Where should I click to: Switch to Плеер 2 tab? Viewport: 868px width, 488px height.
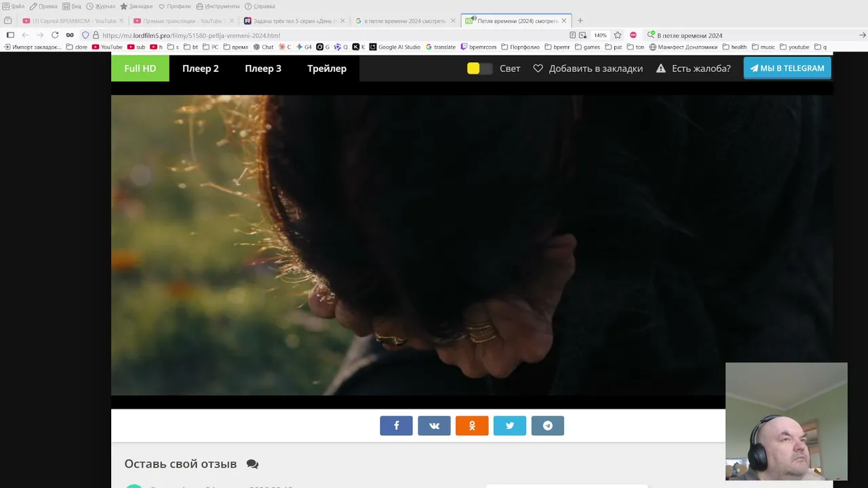201,68
